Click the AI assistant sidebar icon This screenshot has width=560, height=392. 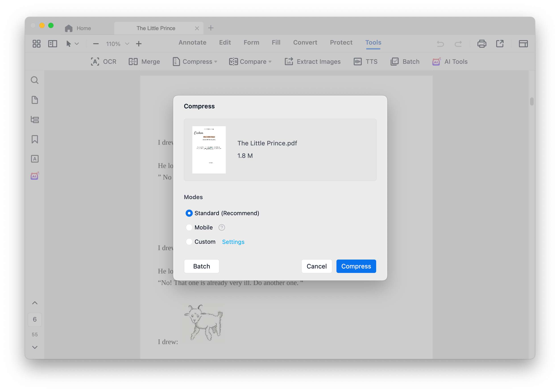tap(35, 176)
